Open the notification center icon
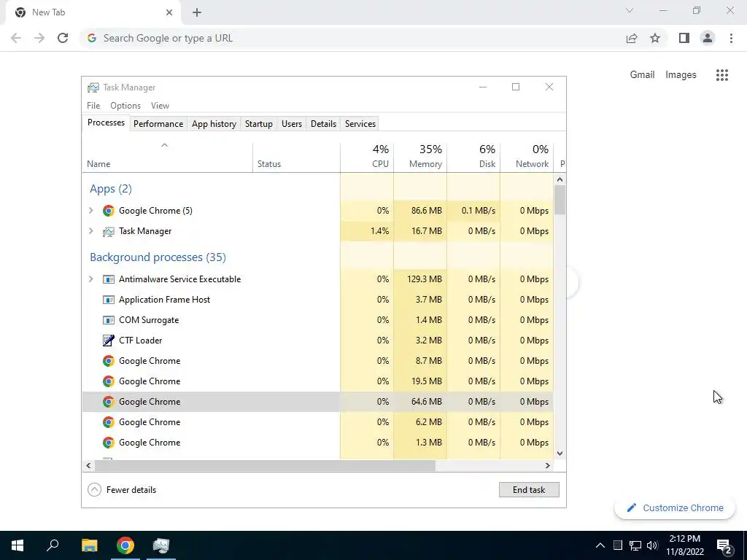Viewport: 747px width, 560px height. click(724, 545)
